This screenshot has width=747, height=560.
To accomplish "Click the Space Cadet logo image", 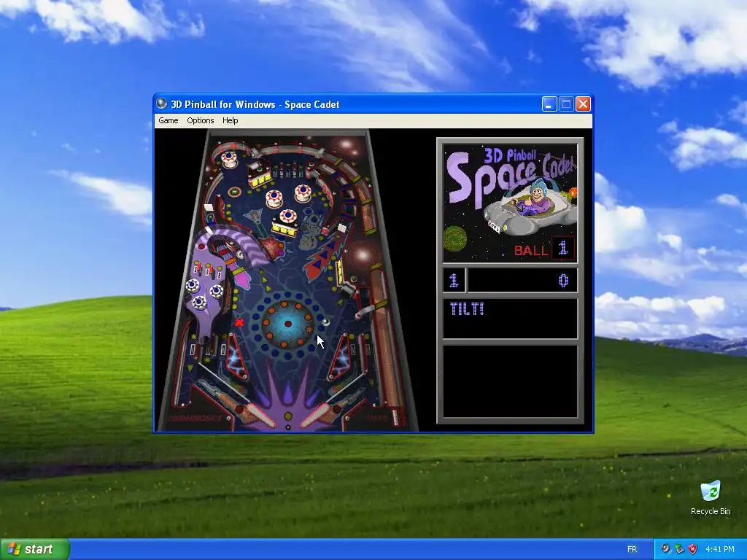I will pos(510,203).
